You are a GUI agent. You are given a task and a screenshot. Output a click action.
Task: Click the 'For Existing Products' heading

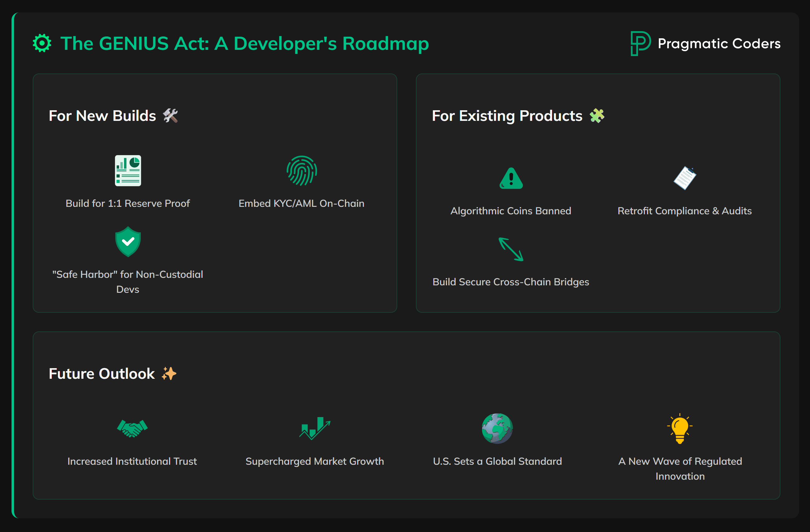tap(507, 116)
